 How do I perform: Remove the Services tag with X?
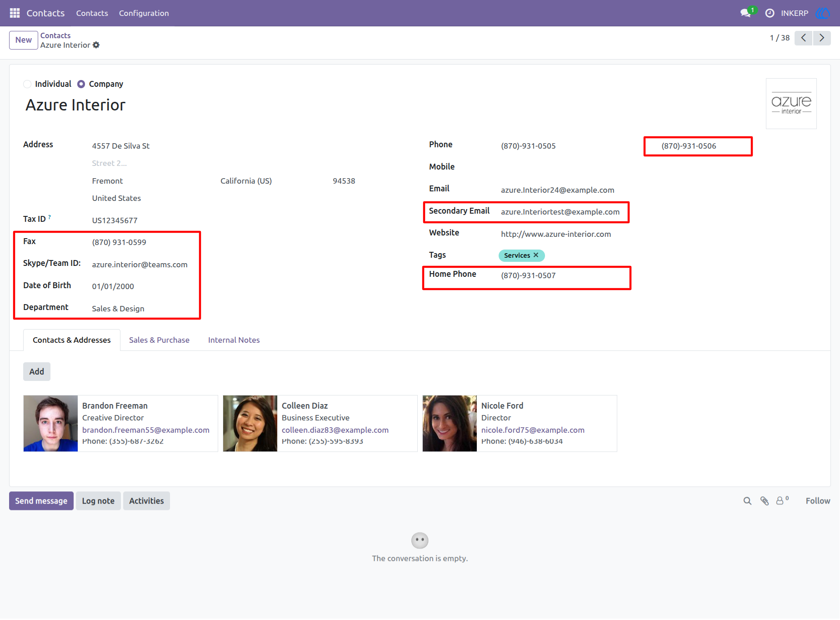point(536,255)
